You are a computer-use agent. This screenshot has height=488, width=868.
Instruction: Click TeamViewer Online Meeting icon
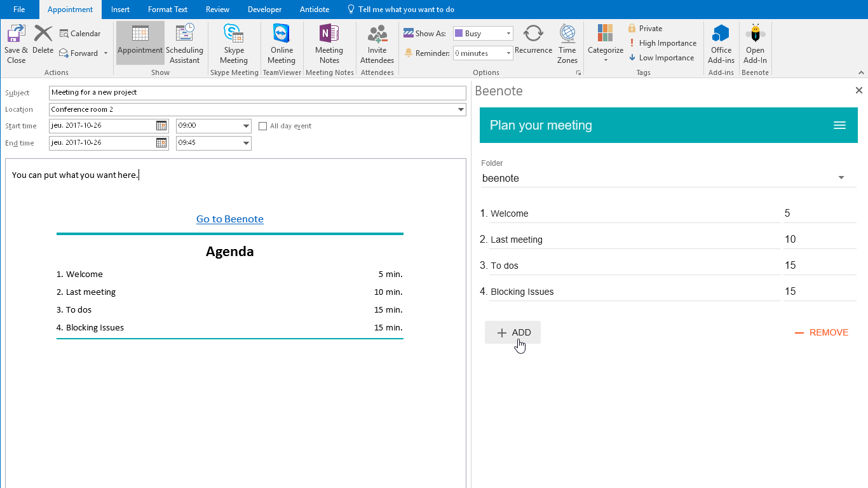[x=281, y=33]
